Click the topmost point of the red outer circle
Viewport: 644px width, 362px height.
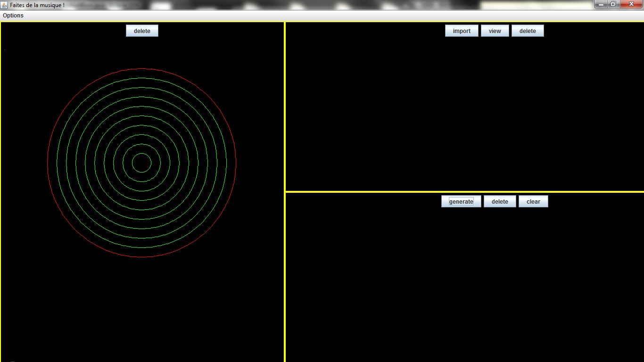pos(142,69)
